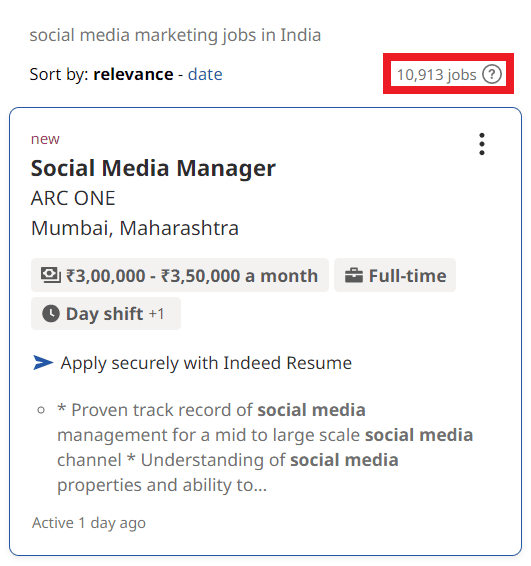
Task: Click the clock icon beside Day shift
Action: [x=51, y=313]
